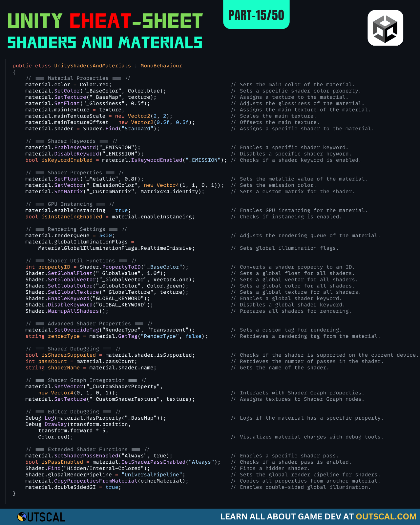
Task: Select the Material Properties section comment
Action: point(78,78)
